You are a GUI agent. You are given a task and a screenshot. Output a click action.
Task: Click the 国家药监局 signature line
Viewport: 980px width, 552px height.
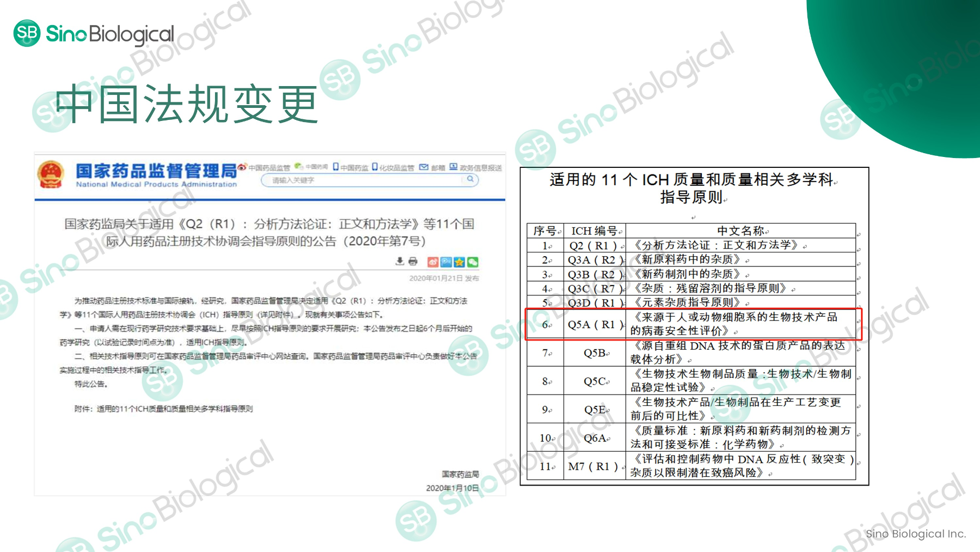click(460, 474)
